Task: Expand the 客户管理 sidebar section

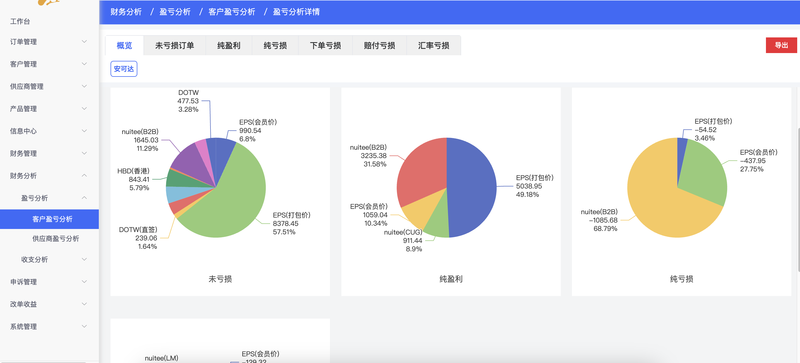Action: coord(49,64)
